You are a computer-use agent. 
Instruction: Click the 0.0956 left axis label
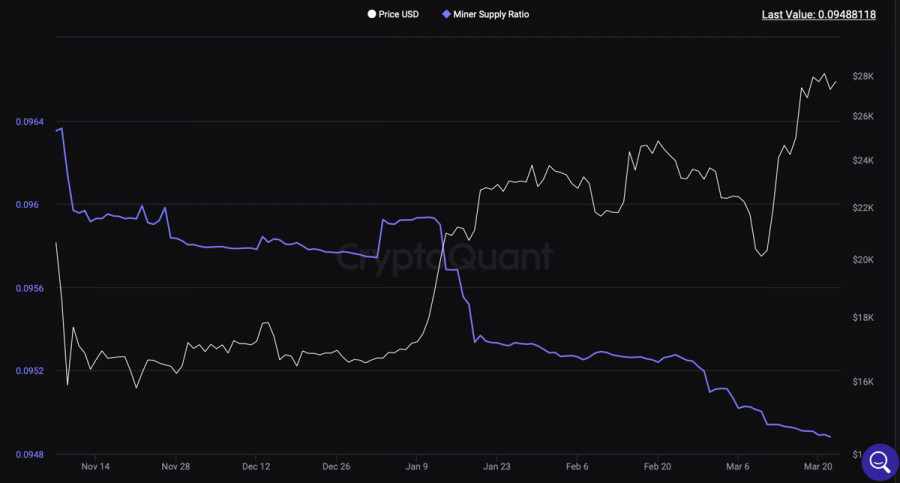[x=29, y=288]
